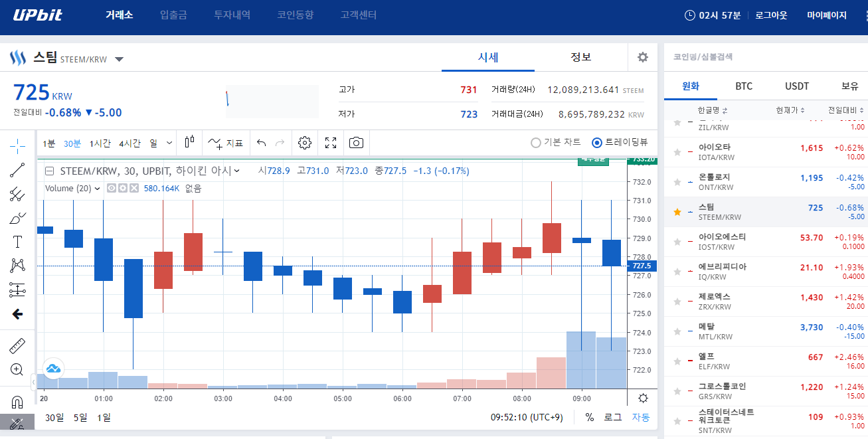This screenshot has height=439, width=868.
Task: Activate the zoom in magnifier tool
Action: click(17, 369)
